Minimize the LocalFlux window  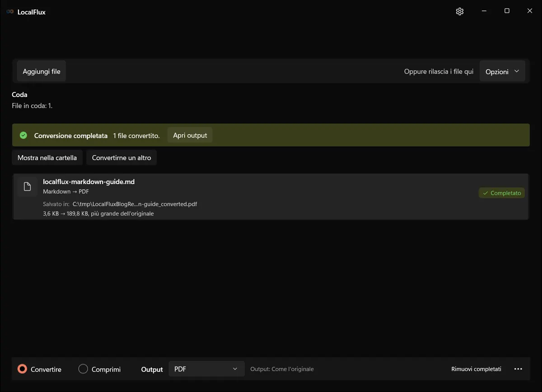click(x=484, y=11)
